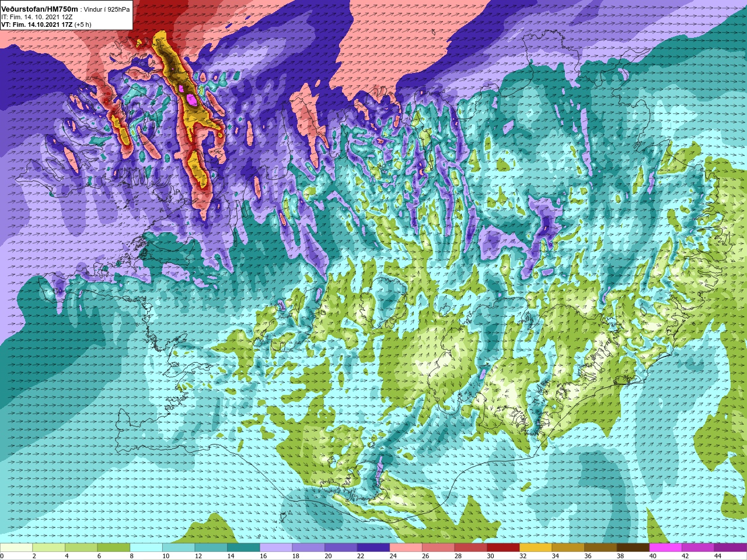Click the legend number '8'

click(132, 556)
